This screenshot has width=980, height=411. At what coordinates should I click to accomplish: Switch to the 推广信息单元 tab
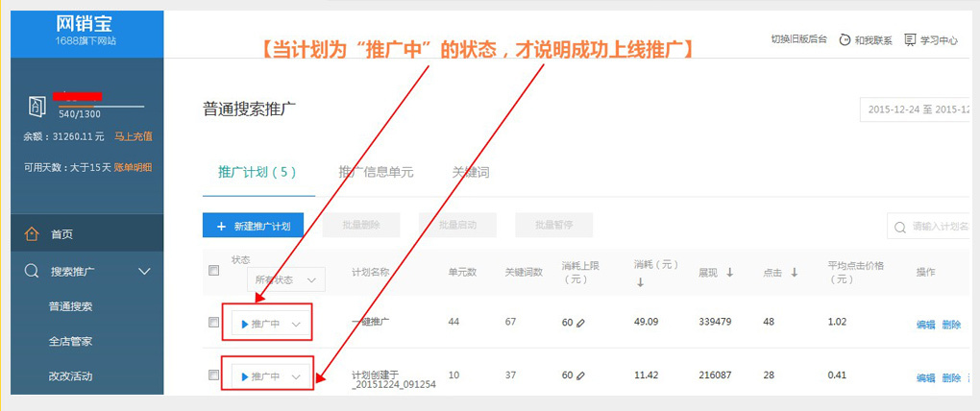(376, 173)
